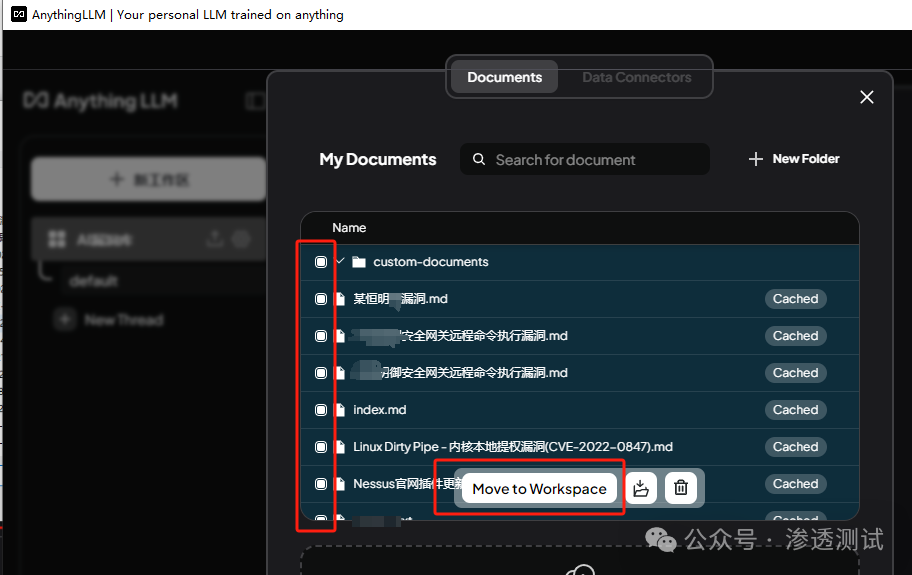Click the file icon of 某恒明漏洞.md

click(x=340, y=299)
